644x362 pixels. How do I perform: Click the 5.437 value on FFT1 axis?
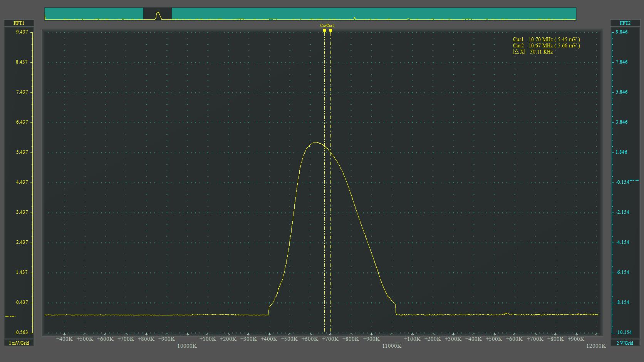(x=22, y=152)
